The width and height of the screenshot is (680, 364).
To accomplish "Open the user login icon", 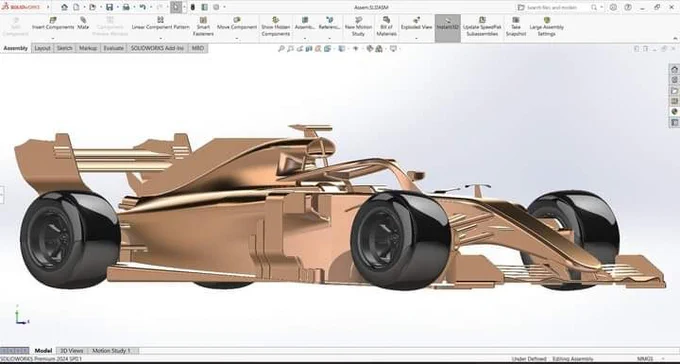I will click(x=613, y=7).
